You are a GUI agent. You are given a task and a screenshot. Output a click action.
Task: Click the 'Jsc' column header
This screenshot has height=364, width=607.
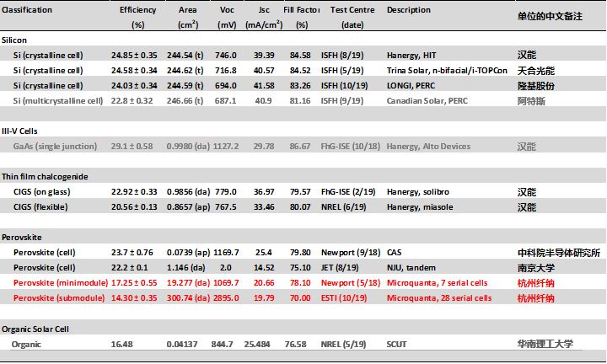264,10
